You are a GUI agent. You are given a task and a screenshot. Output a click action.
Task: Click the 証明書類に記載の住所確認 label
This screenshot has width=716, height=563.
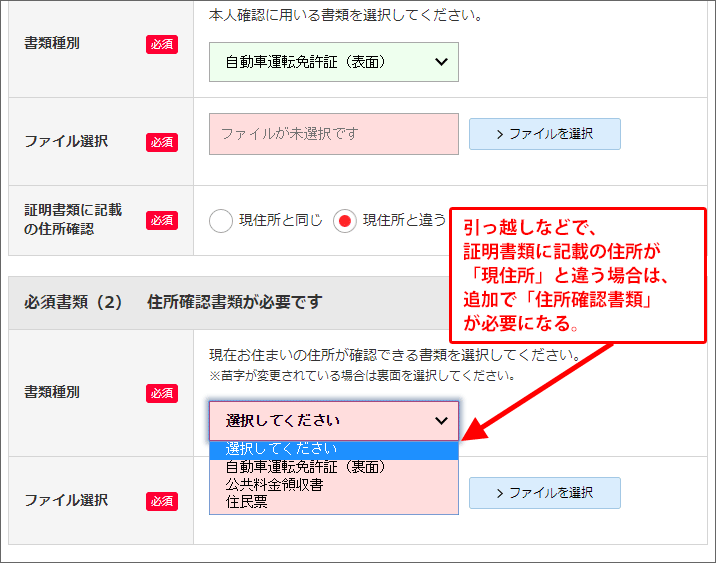tap(73, 220)
